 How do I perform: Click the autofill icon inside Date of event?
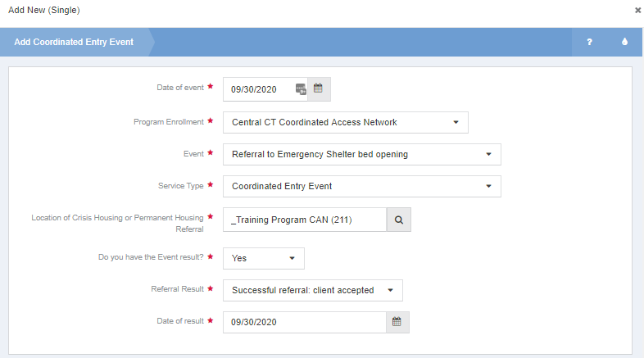coord(301,89)
